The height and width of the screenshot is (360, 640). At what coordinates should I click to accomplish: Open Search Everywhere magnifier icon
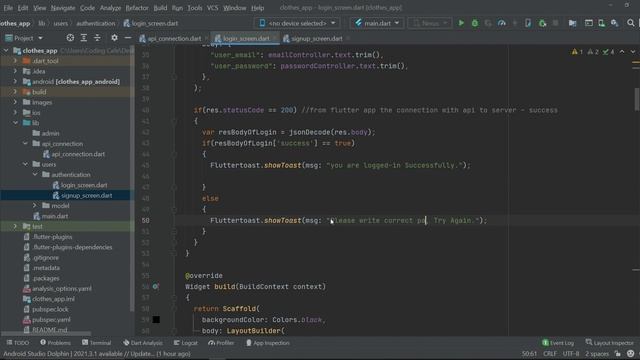(631, 23)
